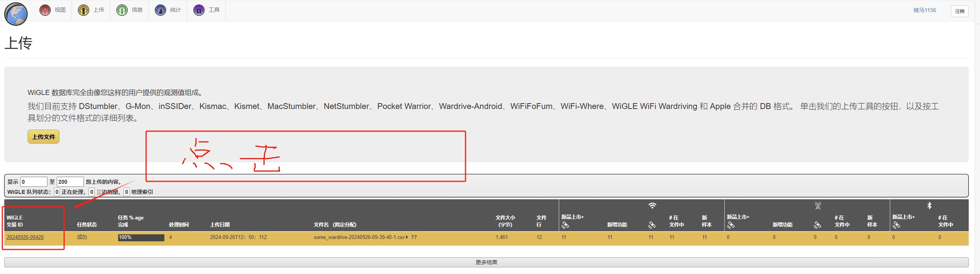The image size is (980, 274).
Task: Click the 您上传的内容 label text
Action: [x=104, y=182]
